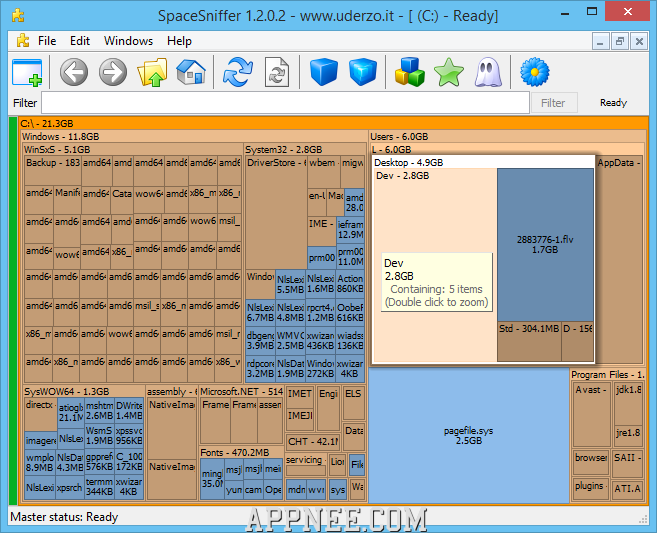Viewport: 657px width, 533px height.
Task: Click the green star tagged files icon
Action: tap(449, 73)
